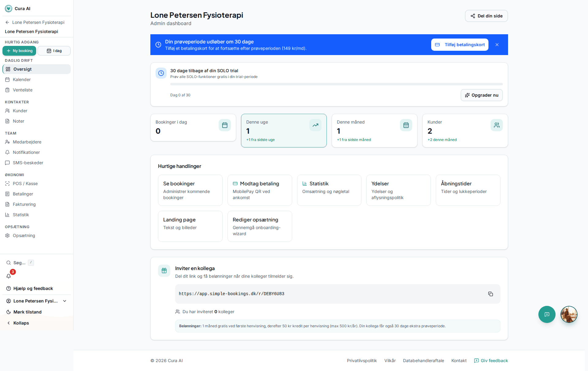Open the notification bell with badge 3
This screenshot has width=588, height=371.
click(x=9, y=276)
